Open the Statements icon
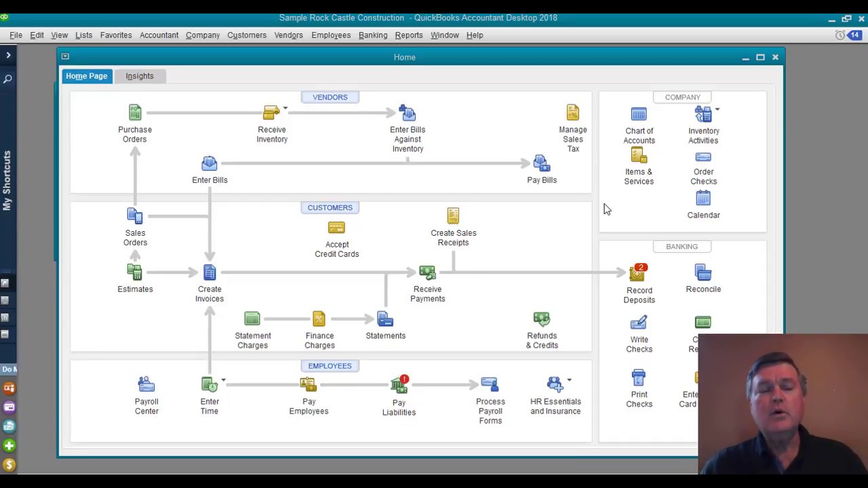868x488 pixels. click(x=385, y=319)
